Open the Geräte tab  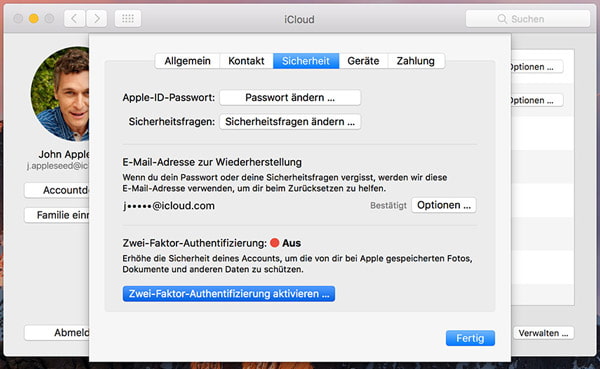click(x=363, y=61)
